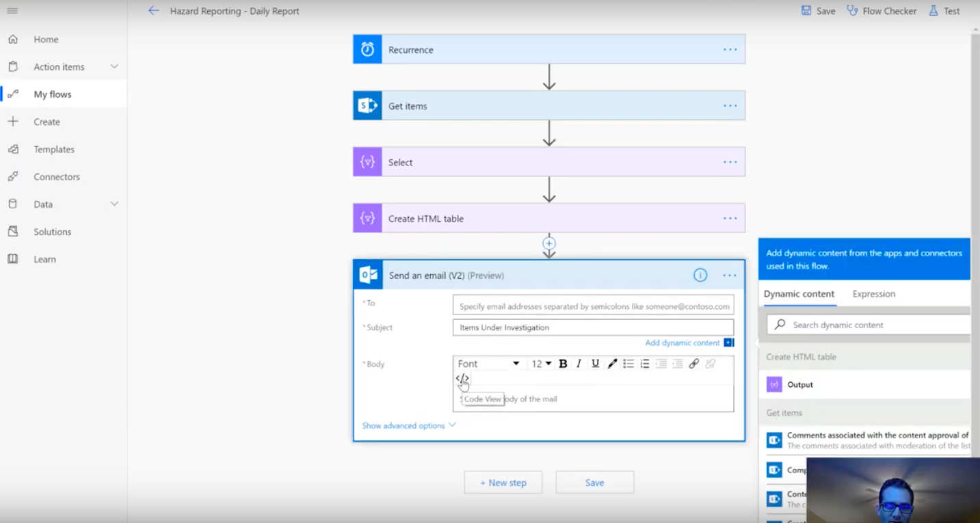The image size is (980, 523).
Task: Click the Select step icon
Action: click(x=367, y=162)
